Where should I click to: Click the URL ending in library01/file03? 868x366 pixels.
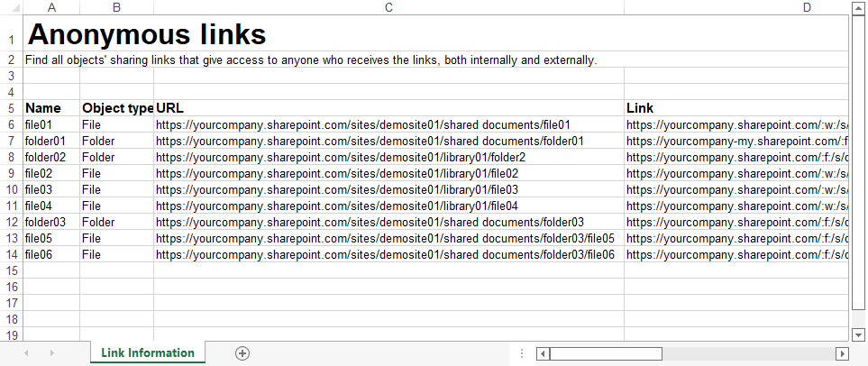pyautogui.click(x=389, y=189)
